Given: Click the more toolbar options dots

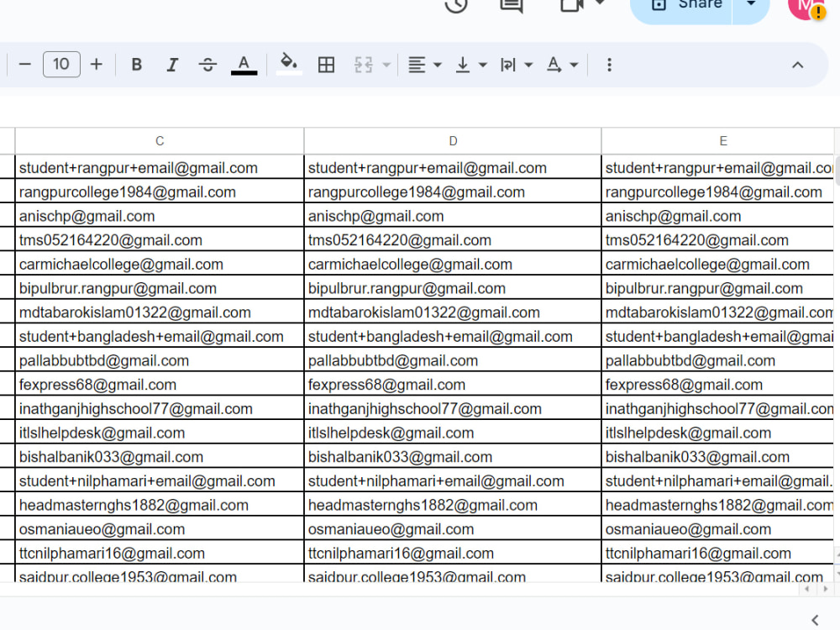Looking at the screenshot, I should pyautogui.click(x=609, y=64).
